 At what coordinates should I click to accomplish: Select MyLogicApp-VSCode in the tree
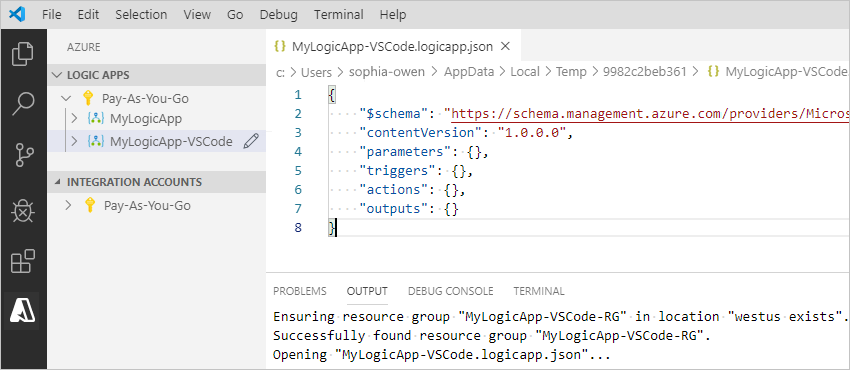tap(171, 142)
